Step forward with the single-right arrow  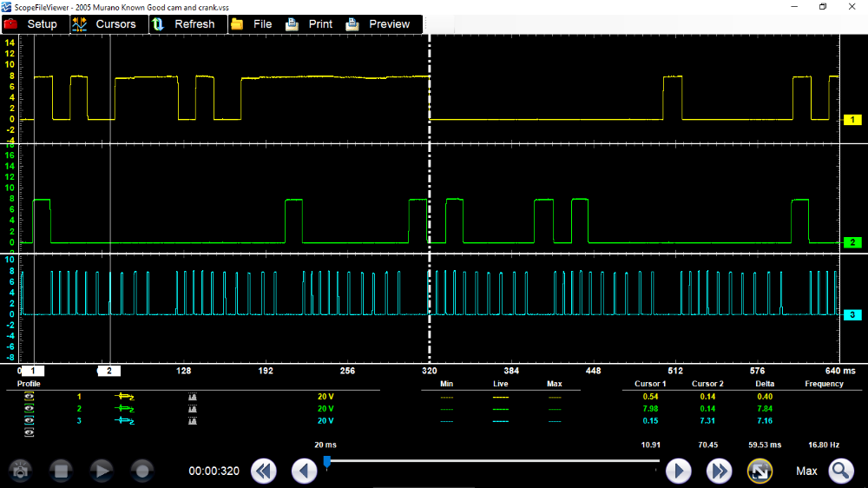[678, 472]
